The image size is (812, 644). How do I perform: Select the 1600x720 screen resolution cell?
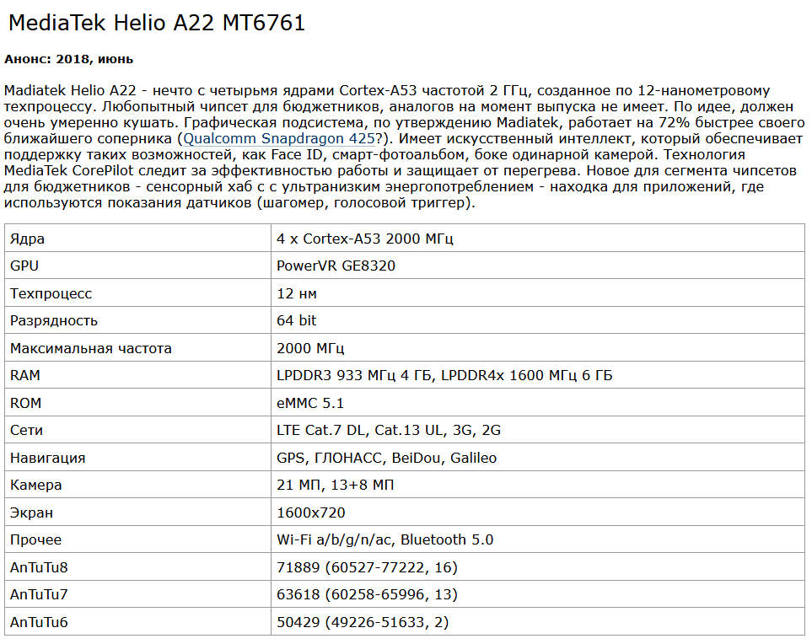[311, 513]
